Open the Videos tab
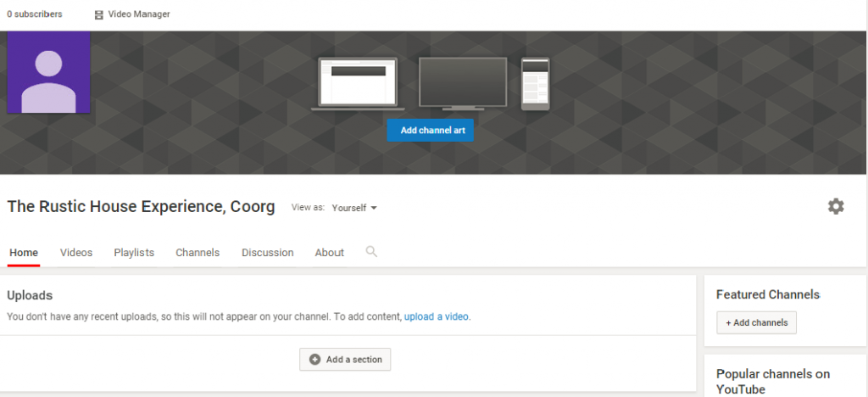 [x=76, y=253]
